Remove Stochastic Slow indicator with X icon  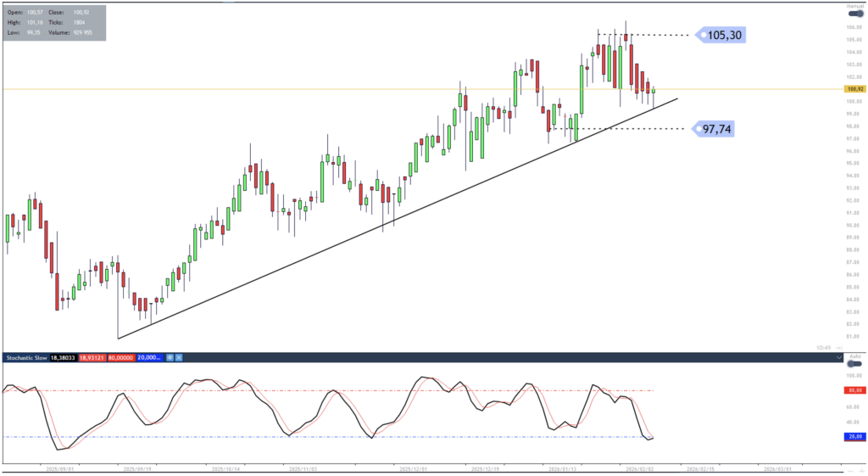[180, 358]
